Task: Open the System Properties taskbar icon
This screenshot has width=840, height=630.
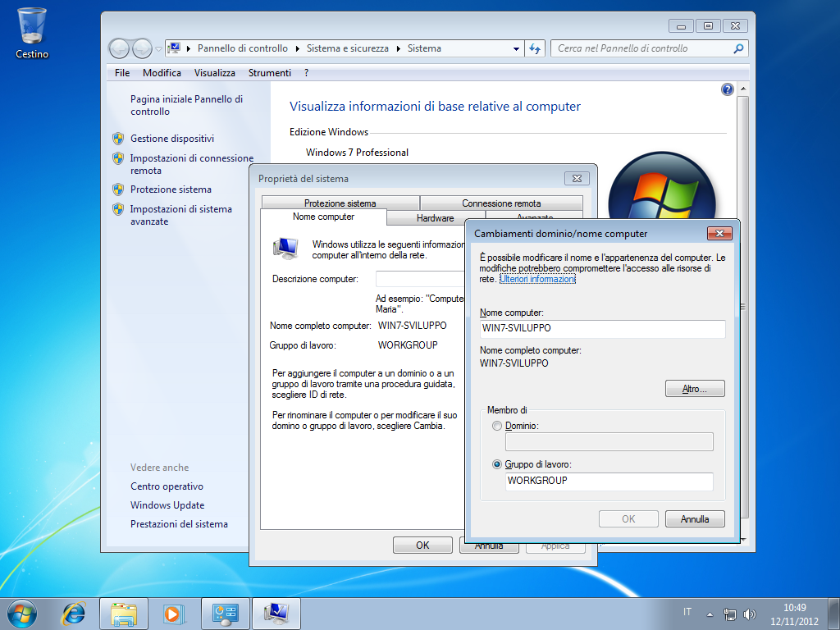Action: tap(276, 613)
